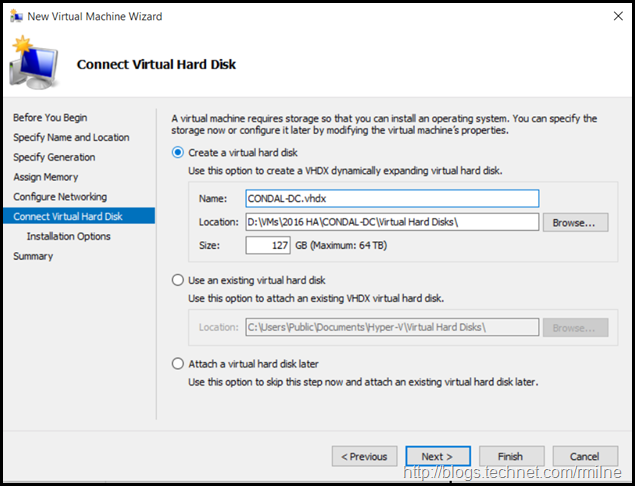The height and width of the screenshot is (486, 635).
Task: Click the large virtual machine header icon
Action: coord(34,64)
